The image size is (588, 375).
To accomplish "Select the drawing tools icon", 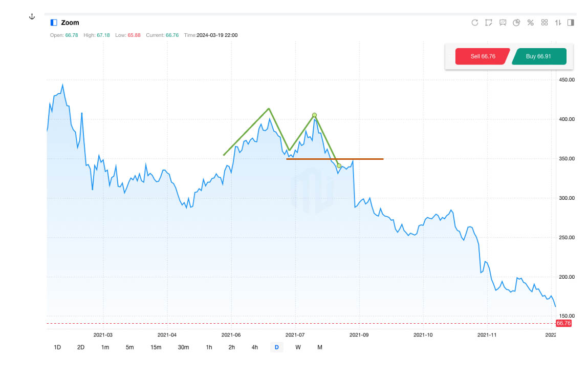I will (x=489, y=23).
